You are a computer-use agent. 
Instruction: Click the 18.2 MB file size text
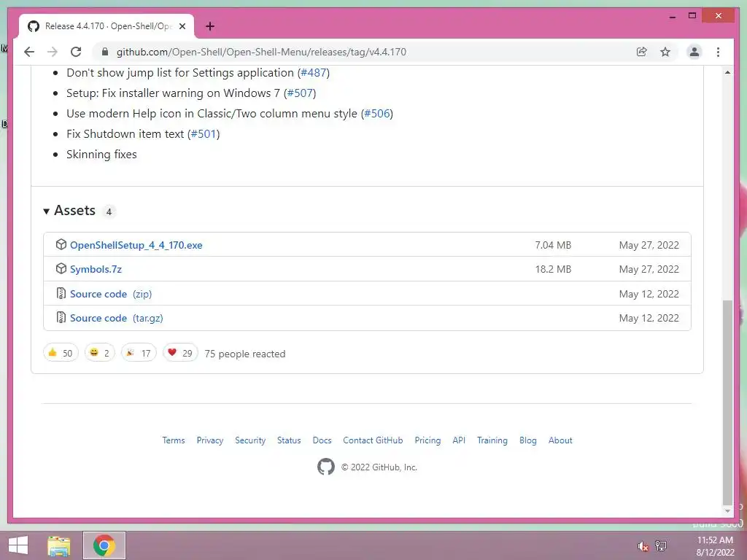pos(553,269)
